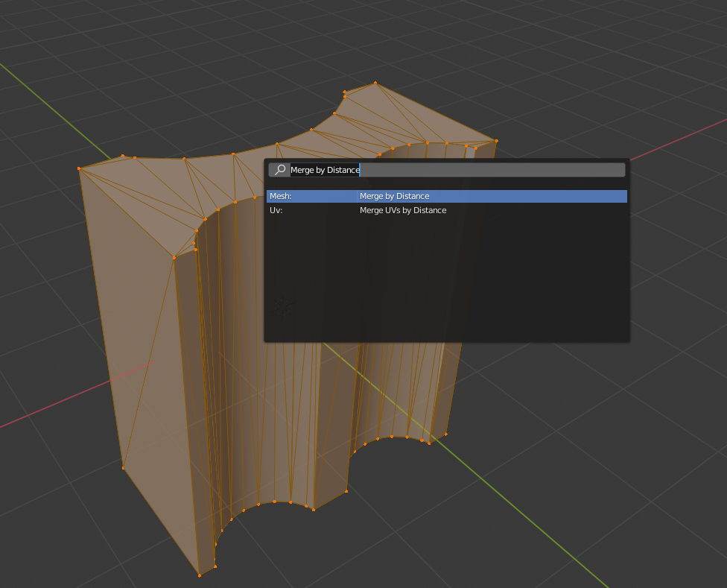Select the highest vertex on the mesh
This screenshot has width=727, height=588.
[x=375, y=83]
